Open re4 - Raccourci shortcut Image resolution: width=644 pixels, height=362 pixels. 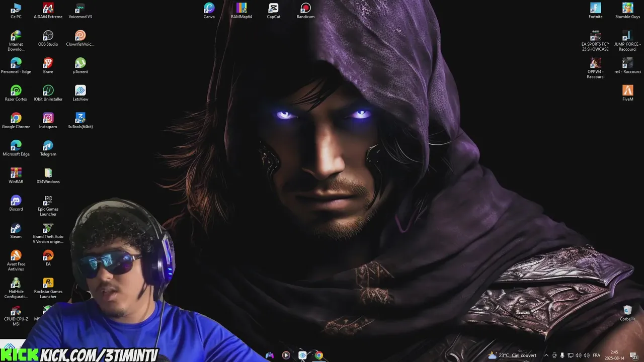[628, 66]
